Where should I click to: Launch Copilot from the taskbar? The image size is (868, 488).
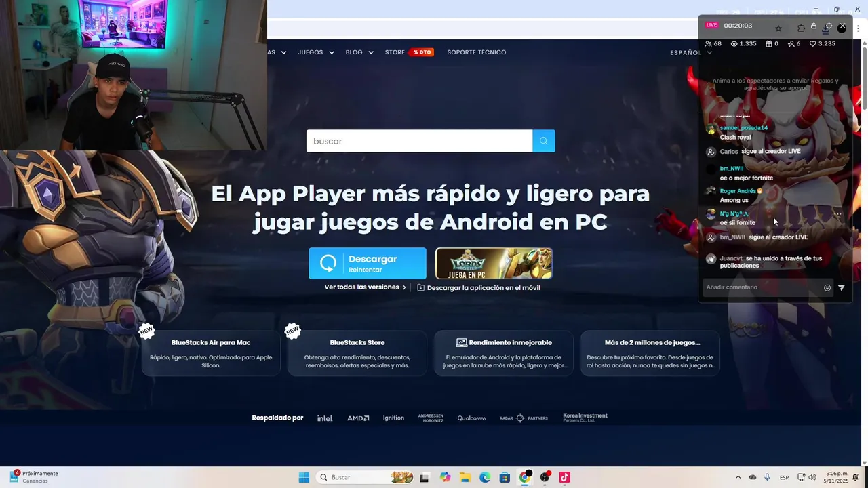(445, 477)
